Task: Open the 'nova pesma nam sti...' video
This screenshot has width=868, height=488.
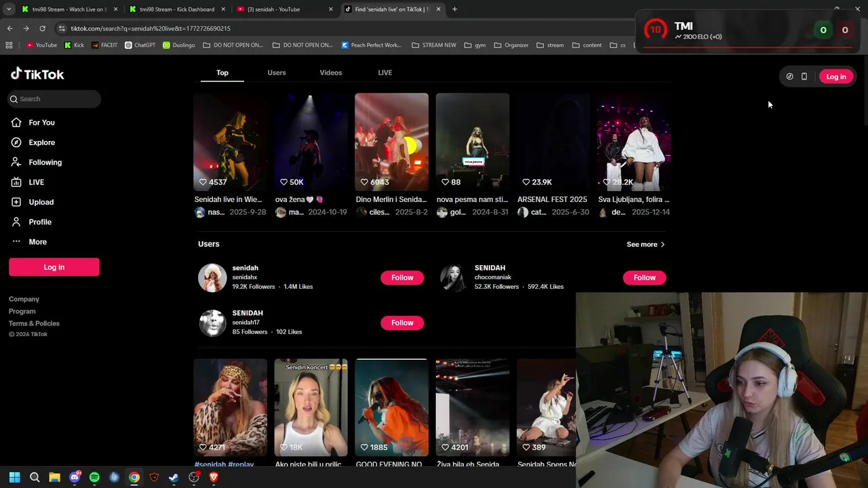Action: coord(473,142)
